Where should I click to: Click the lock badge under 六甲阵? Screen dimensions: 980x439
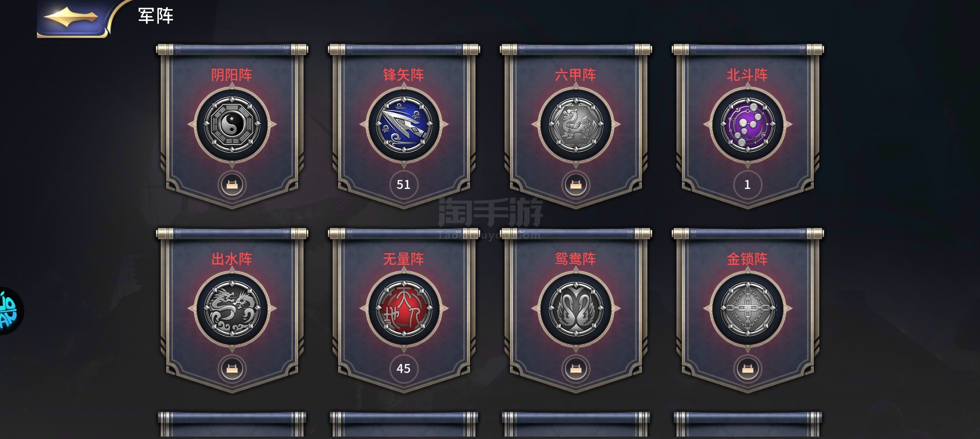click(576, 185)
